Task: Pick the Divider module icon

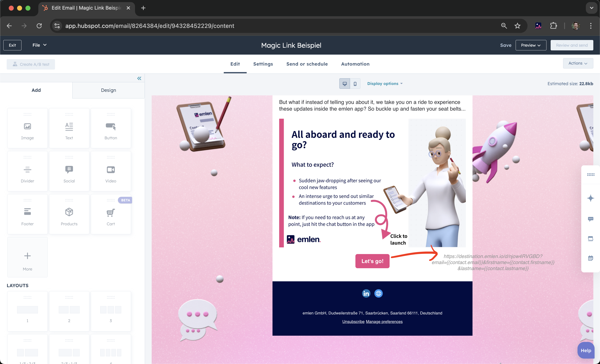Action: (x=27, y=170)
